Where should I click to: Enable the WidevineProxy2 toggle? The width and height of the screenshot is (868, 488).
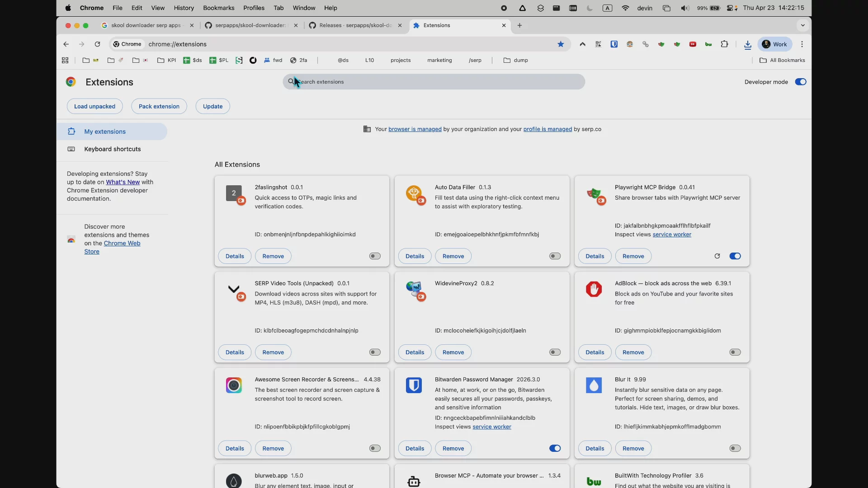click(555, 352)
